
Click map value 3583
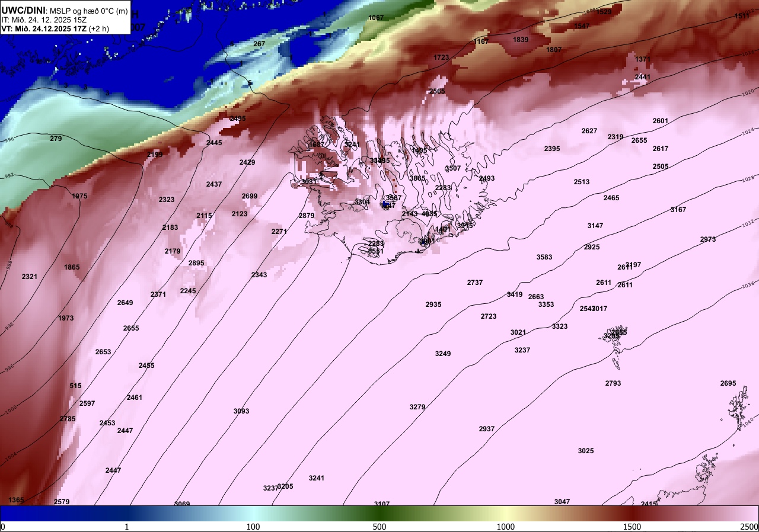[x=544, y=257]
